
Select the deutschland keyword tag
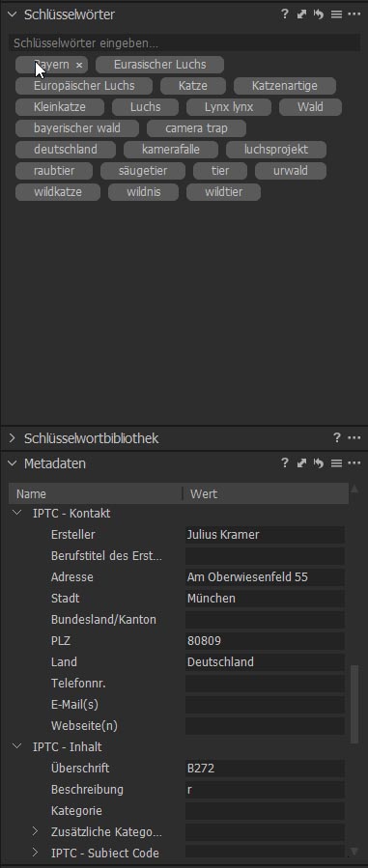[x=66, y=150]
